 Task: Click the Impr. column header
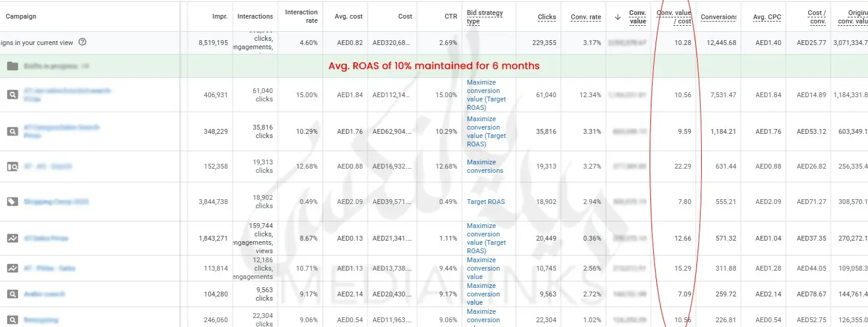click(220, 17)
